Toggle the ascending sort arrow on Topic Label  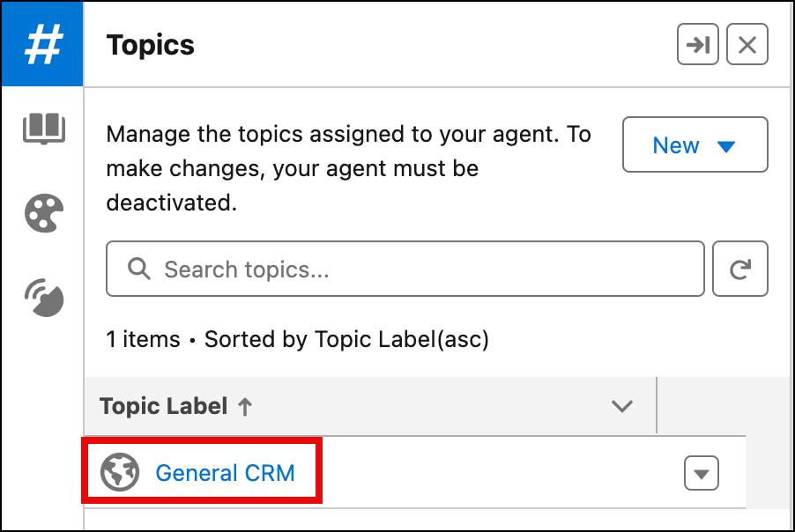pos(245,406)
